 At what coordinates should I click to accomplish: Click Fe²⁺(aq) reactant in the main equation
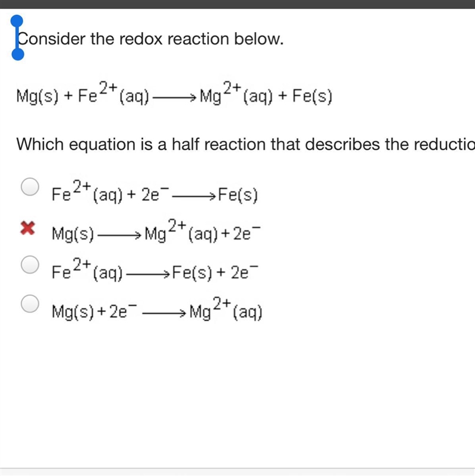point(114,93)
